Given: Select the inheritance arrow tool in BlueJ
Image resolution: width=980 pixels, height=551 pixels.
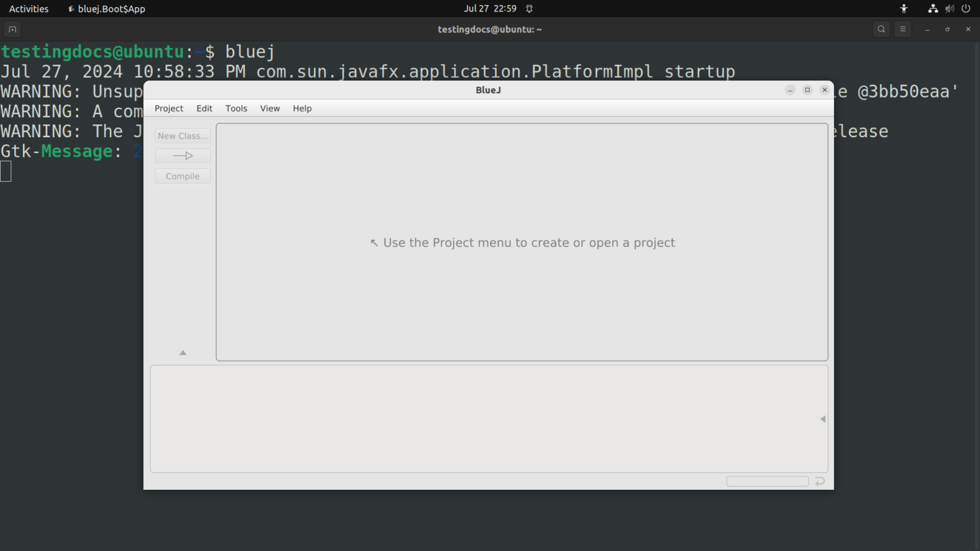Looking at the screenshot, I should [182, 156].
